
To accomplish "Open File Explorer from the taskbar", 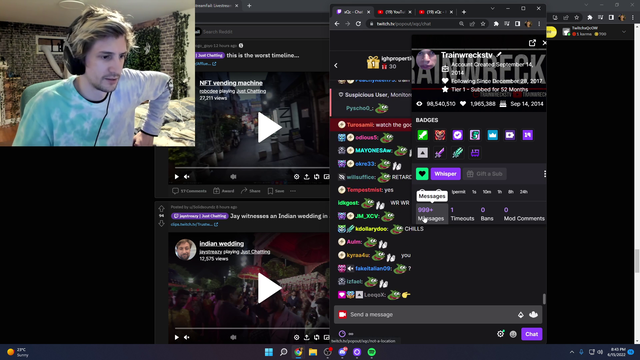I will point(313,352).
